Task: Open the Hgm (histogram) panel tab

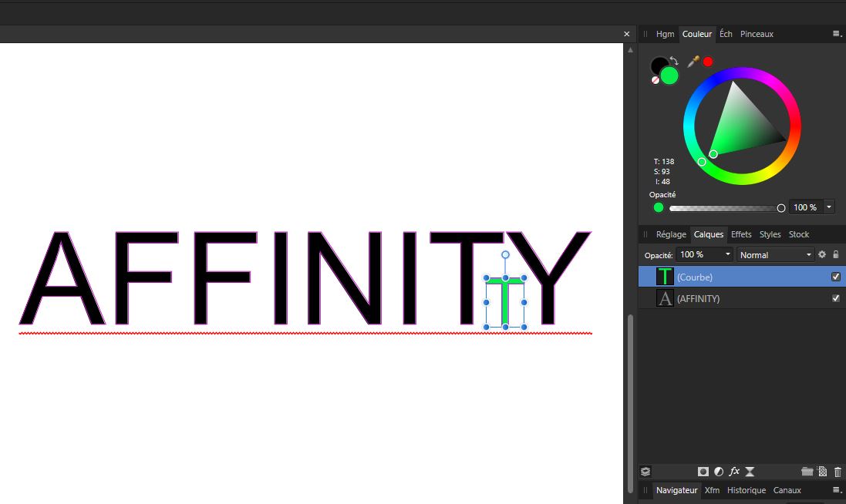Action: click(665, 34)
